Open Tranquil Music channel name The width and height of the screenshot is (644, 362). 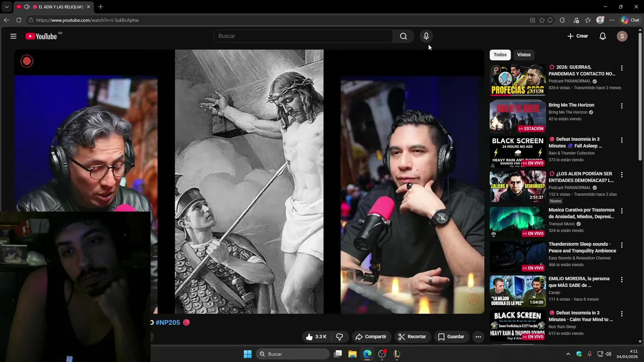[x=561, y=224]
